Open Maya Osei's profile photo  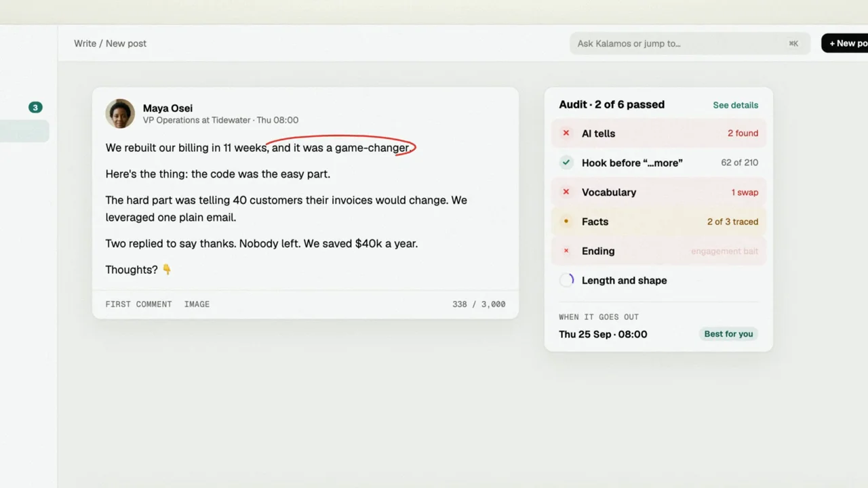tap(120, 114)
